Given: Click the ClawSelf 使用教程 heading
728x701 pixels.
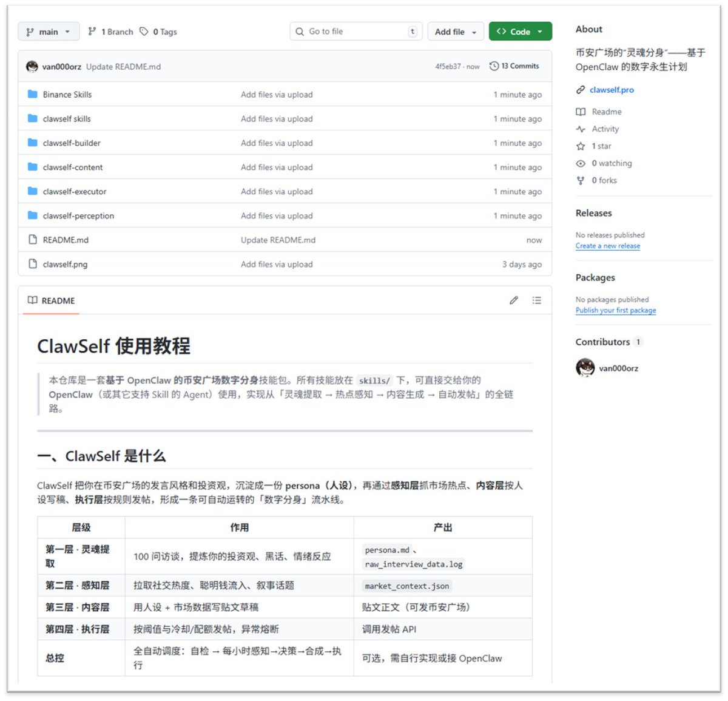Looking at the screenshot, I should coord(113,346).
